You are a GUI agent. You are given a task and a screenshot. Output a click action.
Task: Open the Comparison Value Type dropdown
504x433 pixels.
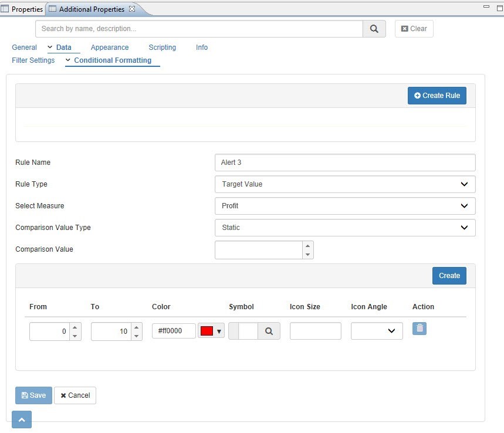coord(345,228)
